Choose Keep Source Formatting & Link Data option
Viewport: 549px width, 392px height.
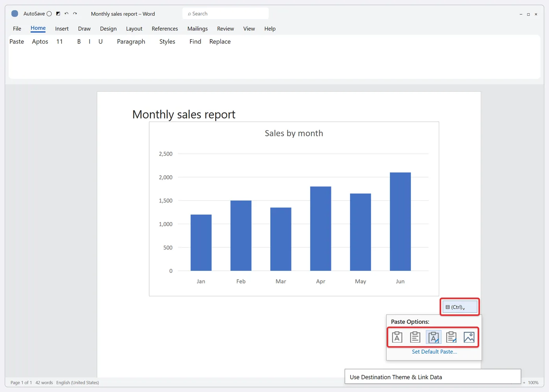[451, 337]
